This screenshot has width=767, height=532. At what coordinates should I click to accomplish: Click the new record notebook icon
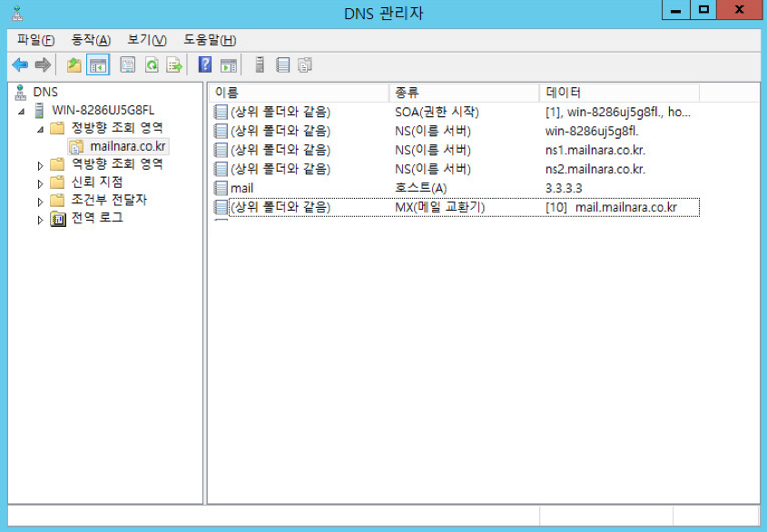tap(282, 64)
